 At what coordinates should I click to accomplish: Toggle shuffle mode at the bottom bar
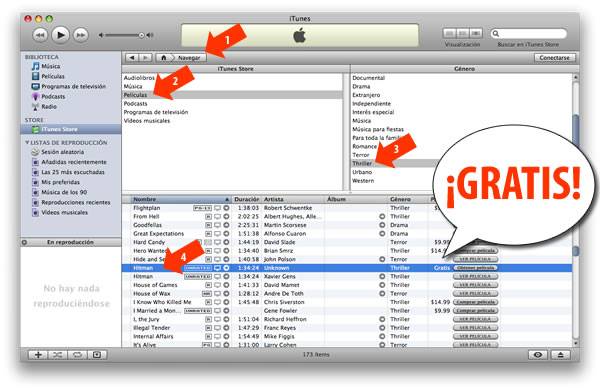click(58, 355)
